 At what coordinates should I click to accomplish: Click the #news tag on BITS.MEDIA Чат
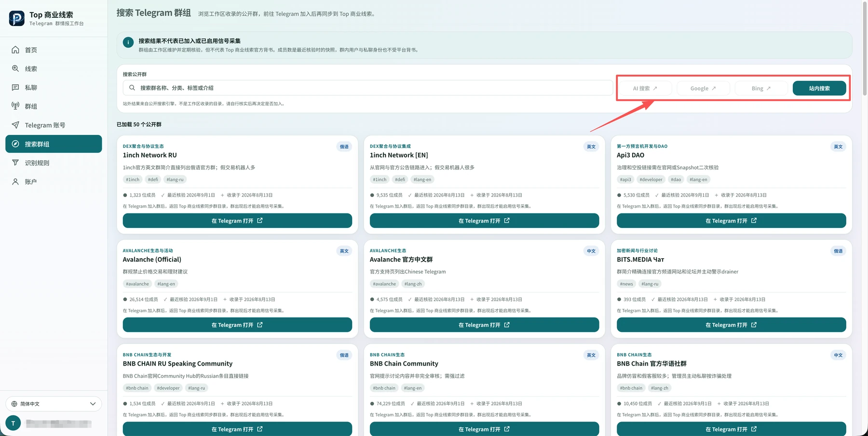tap(626, 284)
